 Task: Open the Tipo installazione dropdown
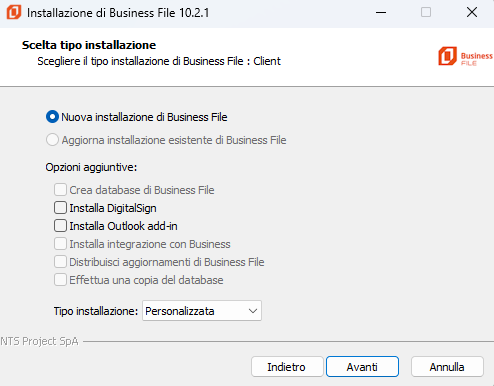pos(202,311)
